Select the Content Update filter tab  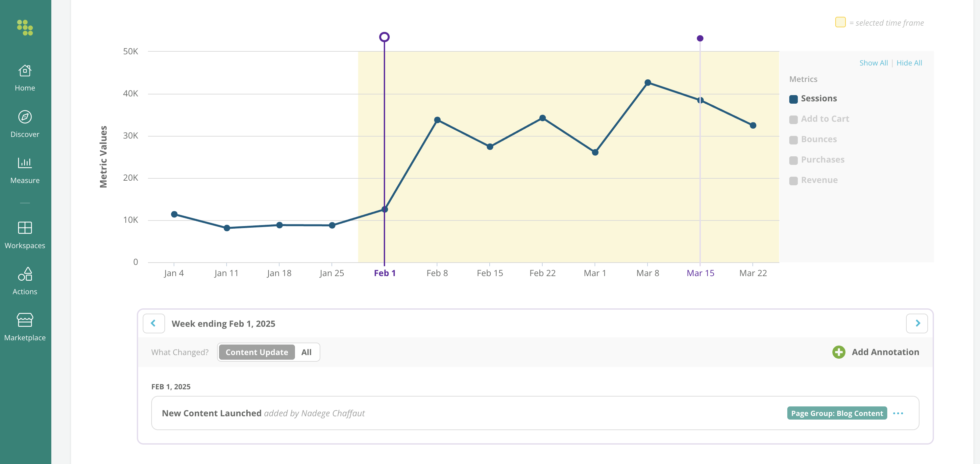257,352
